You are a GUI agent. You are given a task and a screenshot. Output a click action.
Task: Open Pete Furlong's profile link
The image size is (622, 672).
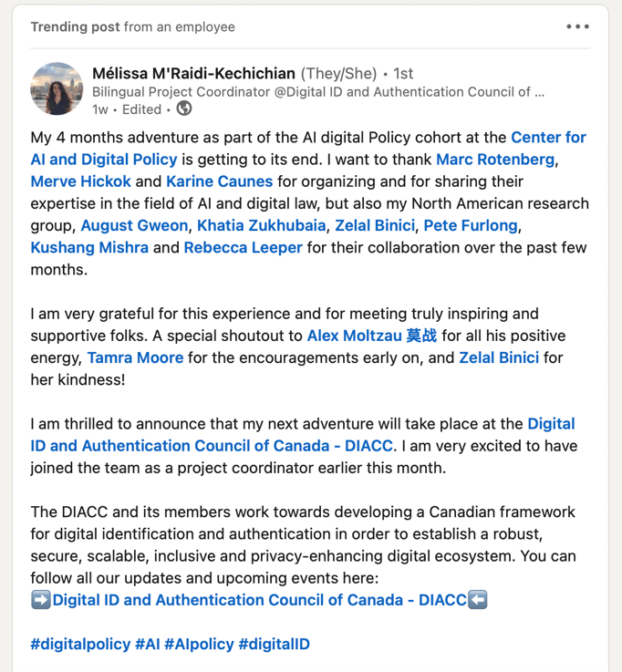point(472,225)
